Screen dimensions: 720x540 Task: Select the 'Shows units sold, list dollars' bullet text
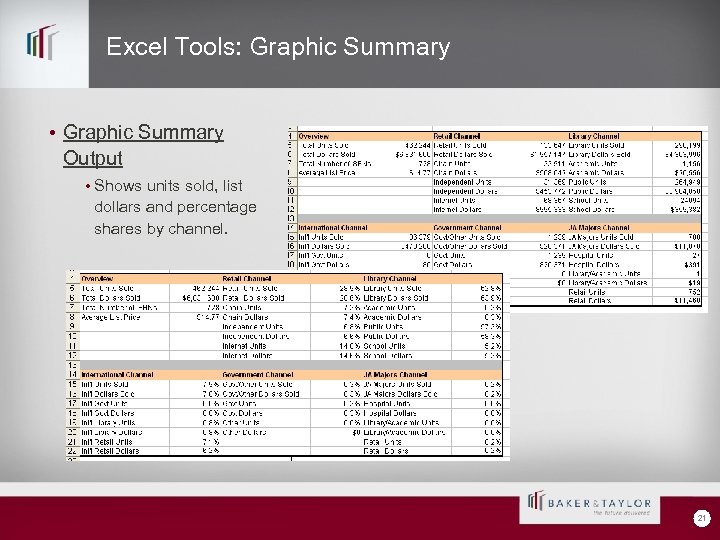175,207
